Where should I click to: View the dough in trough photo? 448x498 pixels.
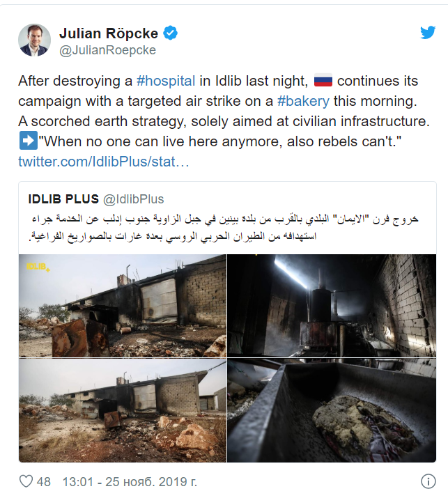coord(332,410)
